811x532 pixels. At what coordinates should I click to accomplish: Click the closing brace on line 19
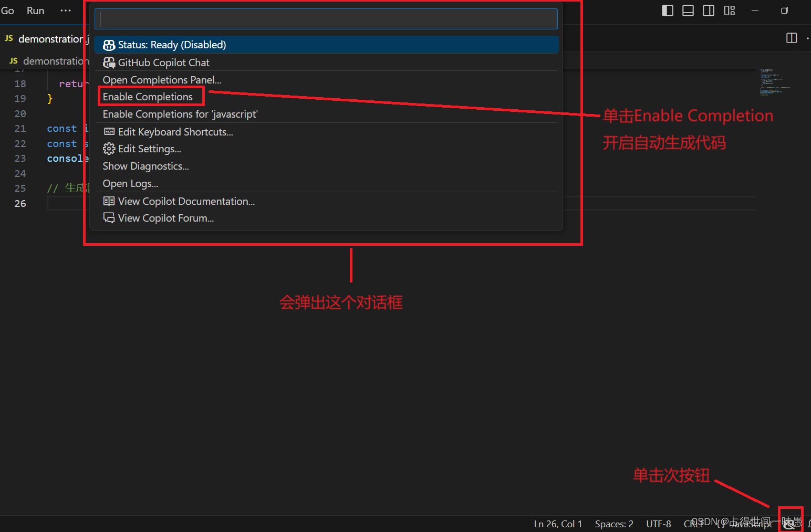coord(50,98)
